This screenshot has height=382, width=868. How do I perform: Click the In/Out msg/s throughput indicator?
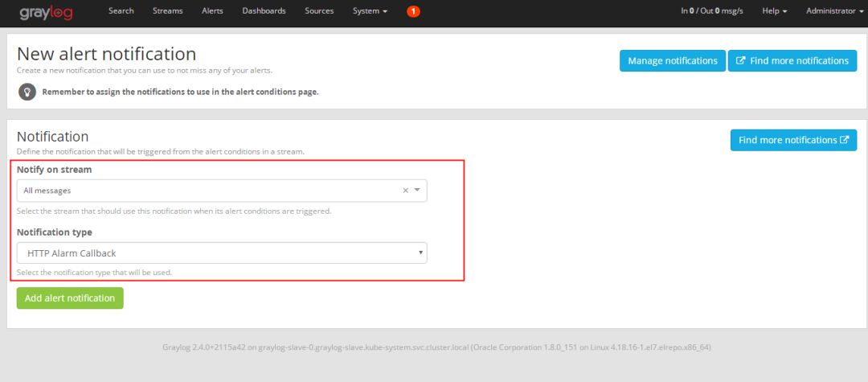tap(712, 11)
